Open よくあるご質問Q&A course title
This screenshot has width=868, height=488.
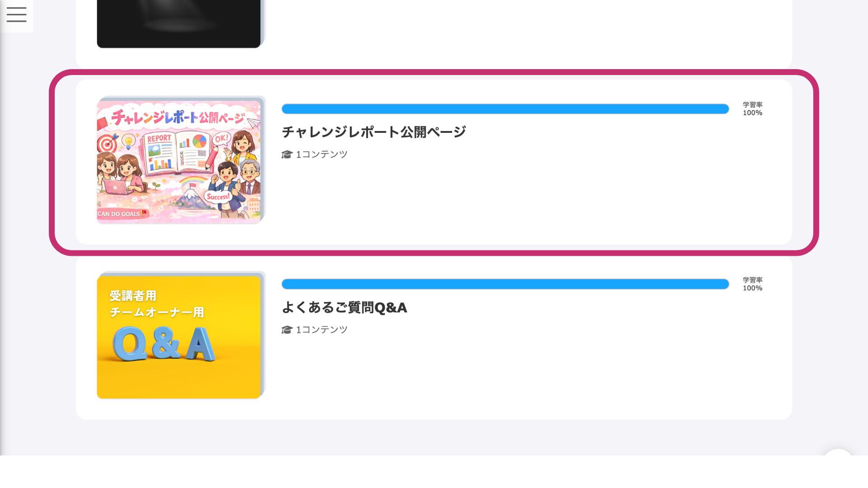click(x=344, y=307)
